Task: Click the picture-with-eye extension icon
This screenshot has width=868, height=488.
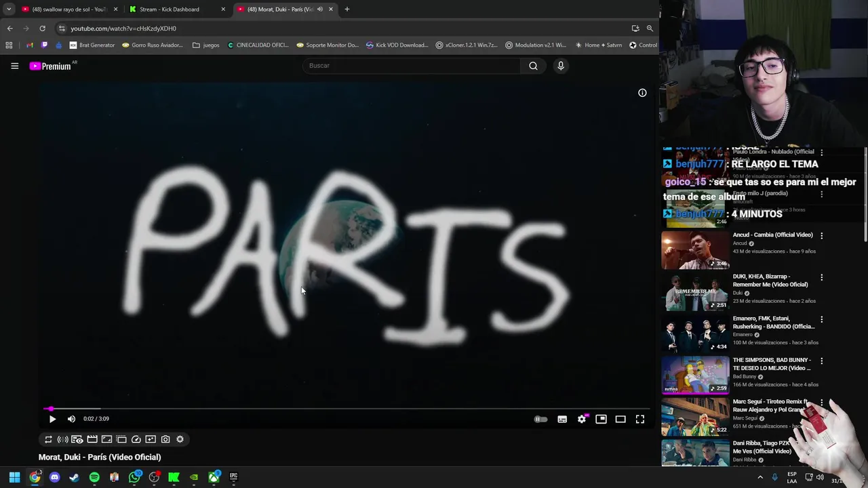Action: tap(77, 439)
